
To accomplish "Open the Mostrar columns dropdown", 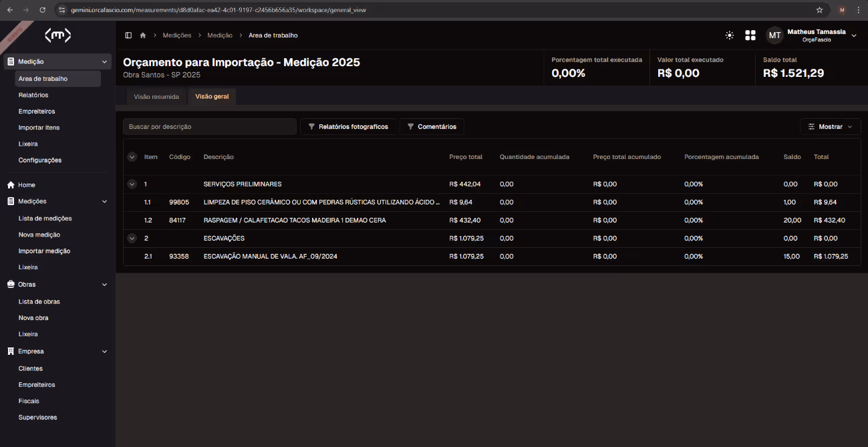I will pos(830,126).
